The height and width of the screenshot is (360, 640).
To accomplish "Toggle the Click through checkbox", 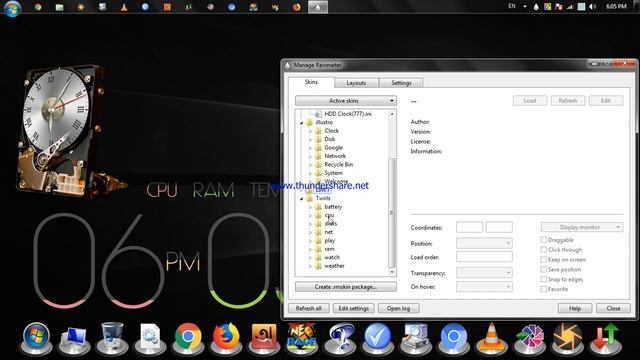I will pos(543,249).
